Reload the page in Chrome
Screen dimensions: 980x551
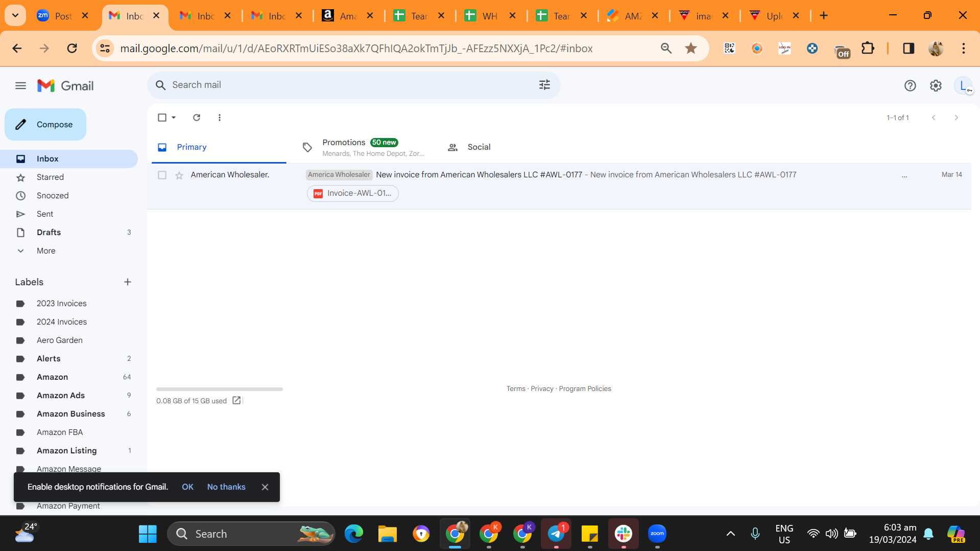click(72, 48)
